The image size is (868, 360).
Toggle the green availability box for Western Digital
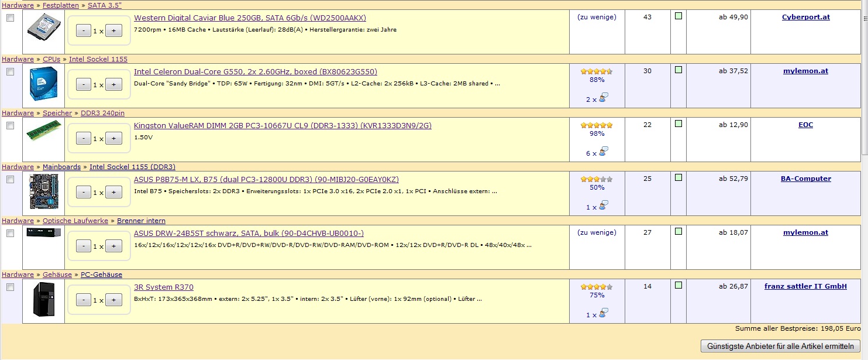click(x=678, y=16)
